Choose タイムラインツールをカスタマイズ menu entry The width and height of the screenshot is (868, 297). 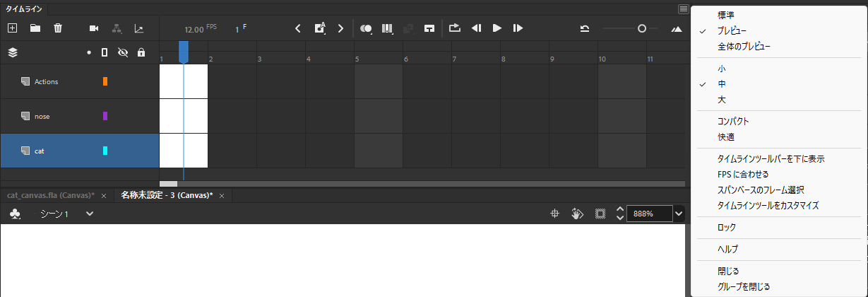[768, 205]
